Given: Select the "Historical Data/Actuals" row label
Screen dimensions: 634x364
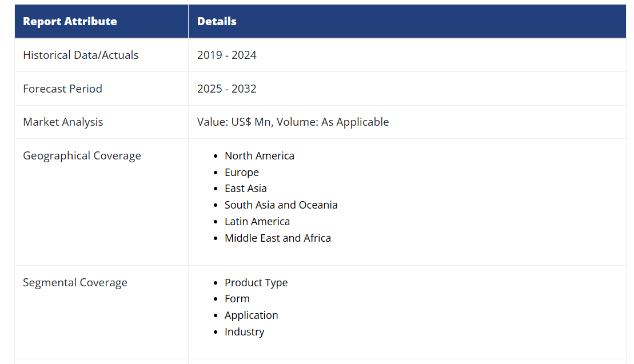Looking at the screenshot, I should click(81, 55).
